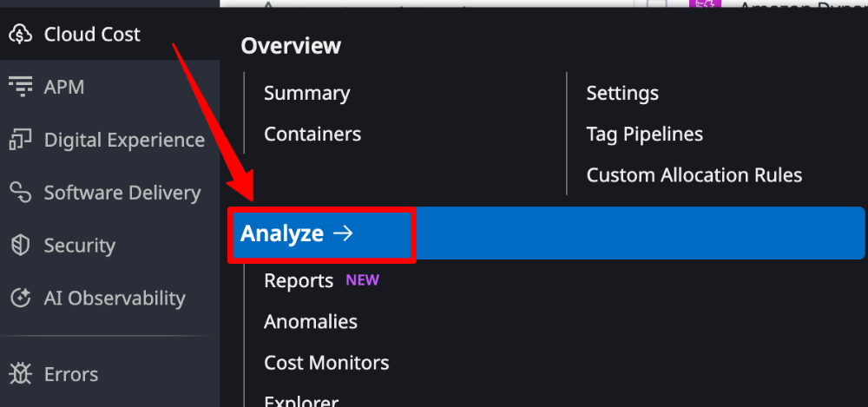Open AI Observability via its sidebar icon
This screenshot has height=407, width=868.
point(20,299)
